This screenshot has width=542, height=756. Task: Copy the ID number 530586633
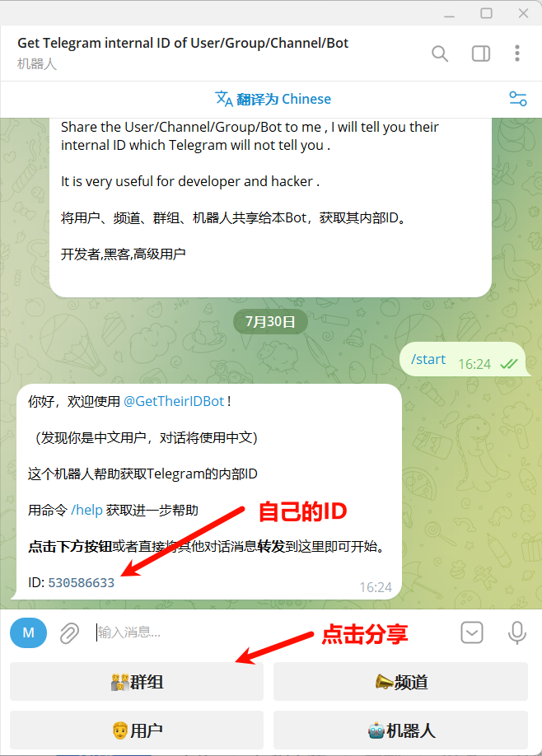tap(81, 582)
